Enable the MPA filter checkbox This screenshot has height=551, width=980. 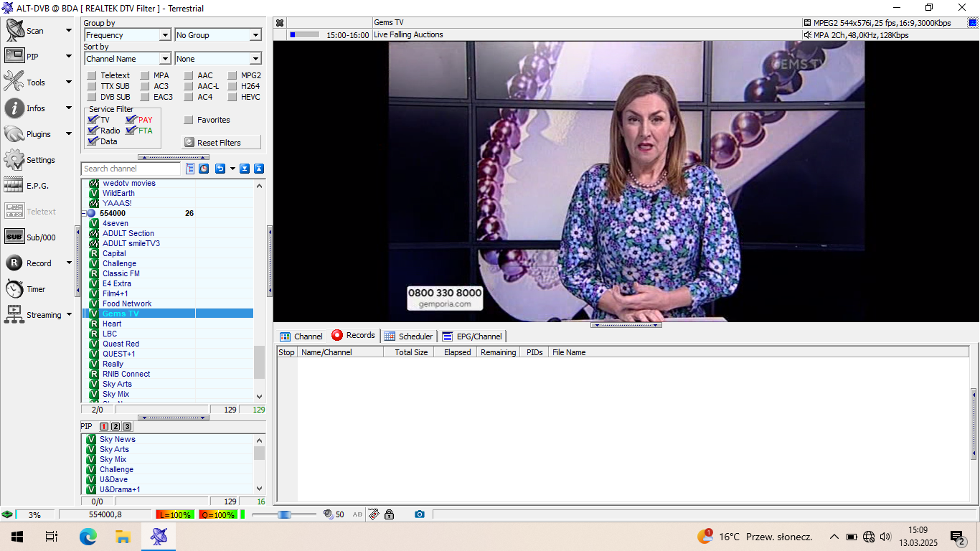[145, 75]
